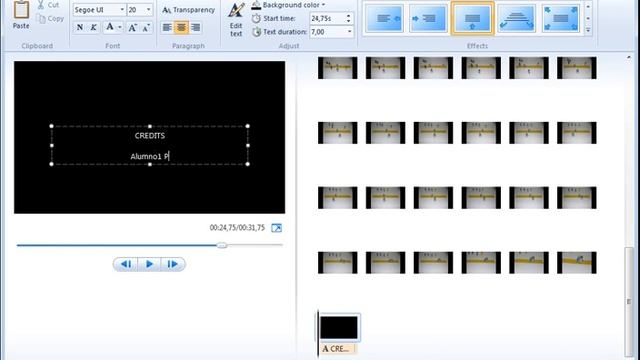Expand the font color dropdown arrow
Screen dimensions: 640x360
[120, 27]
